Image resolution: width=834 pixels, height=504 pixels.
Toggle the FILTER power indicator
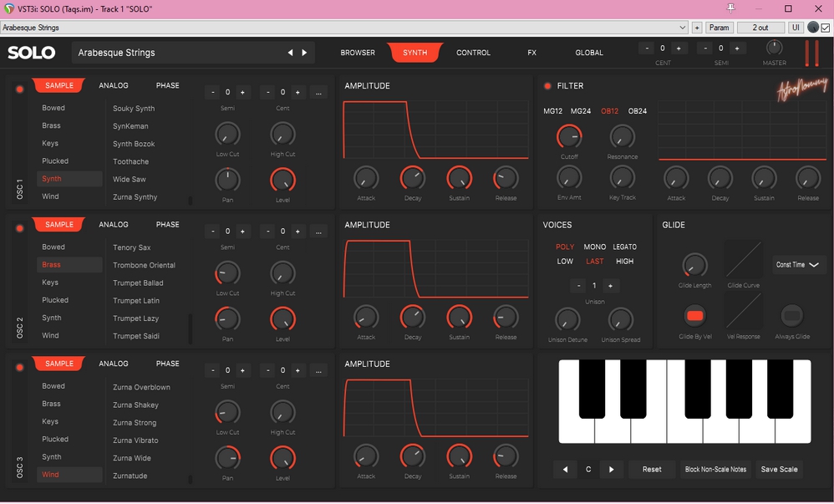pyautogui.click(x=547, y=86)
